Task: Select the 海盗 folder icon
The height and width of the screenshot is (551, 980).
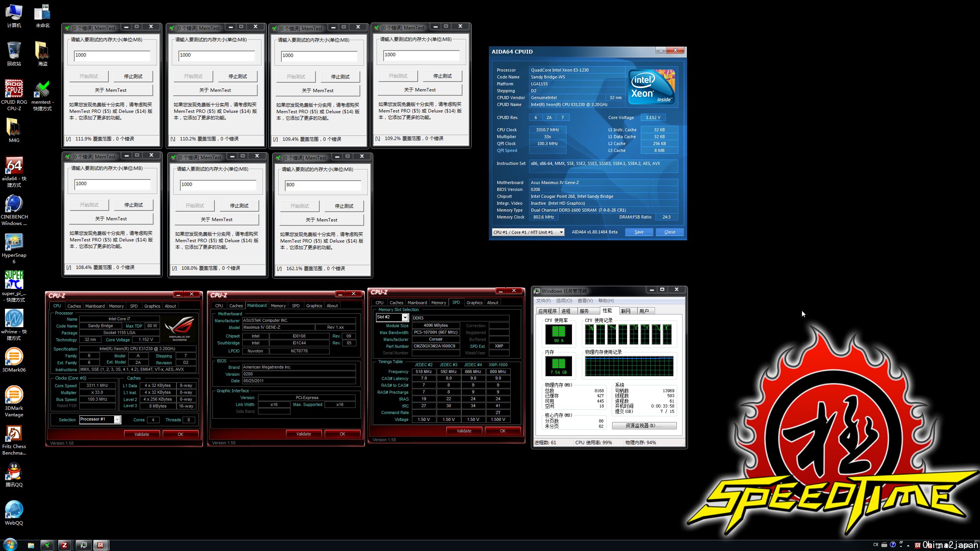Action: pyautogui.click(x=42, y=54)
